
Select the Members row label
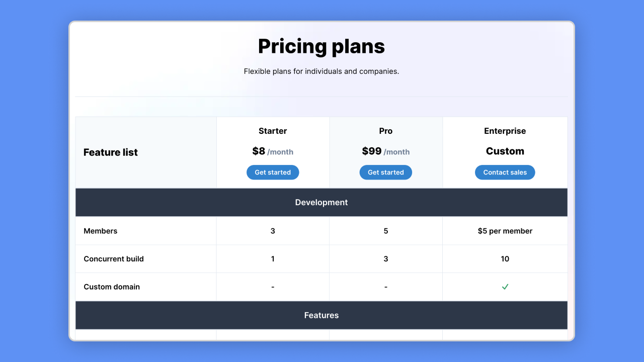pos(101,231)
